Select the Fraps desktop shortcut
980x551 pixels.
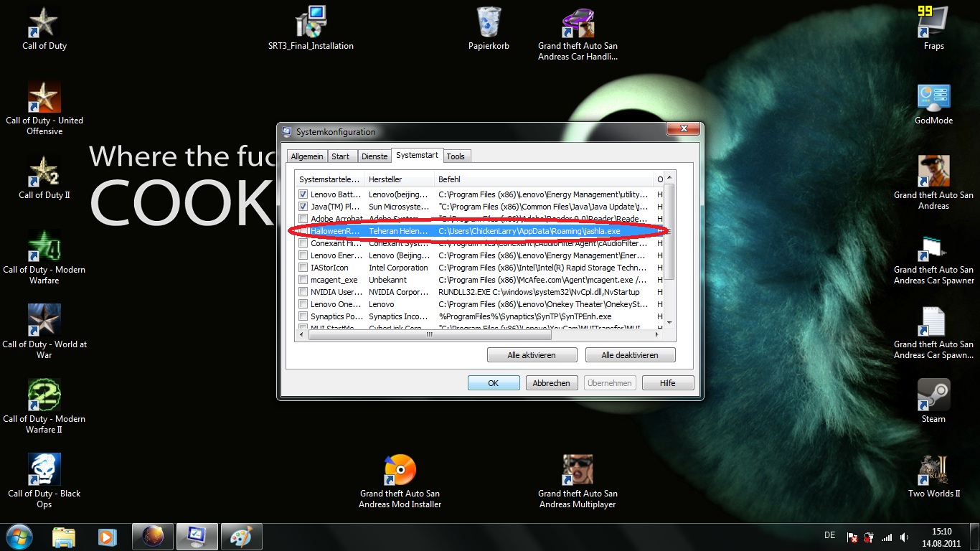click(933, 29)
